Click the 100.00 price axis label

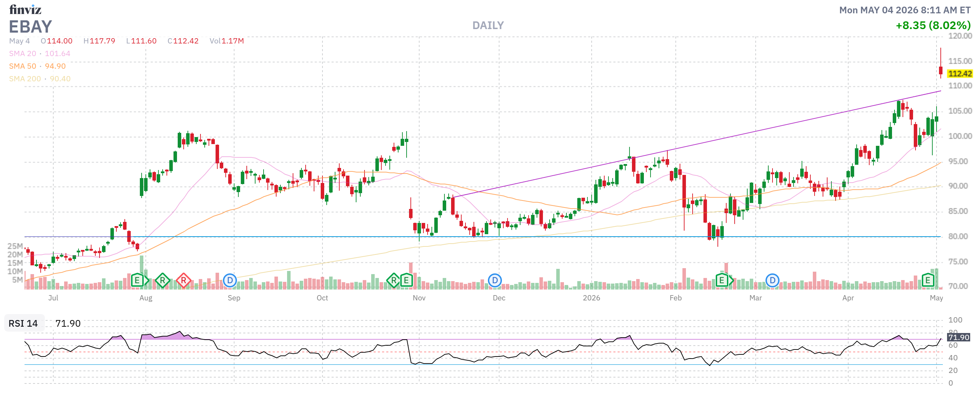(x=960, y=136)
